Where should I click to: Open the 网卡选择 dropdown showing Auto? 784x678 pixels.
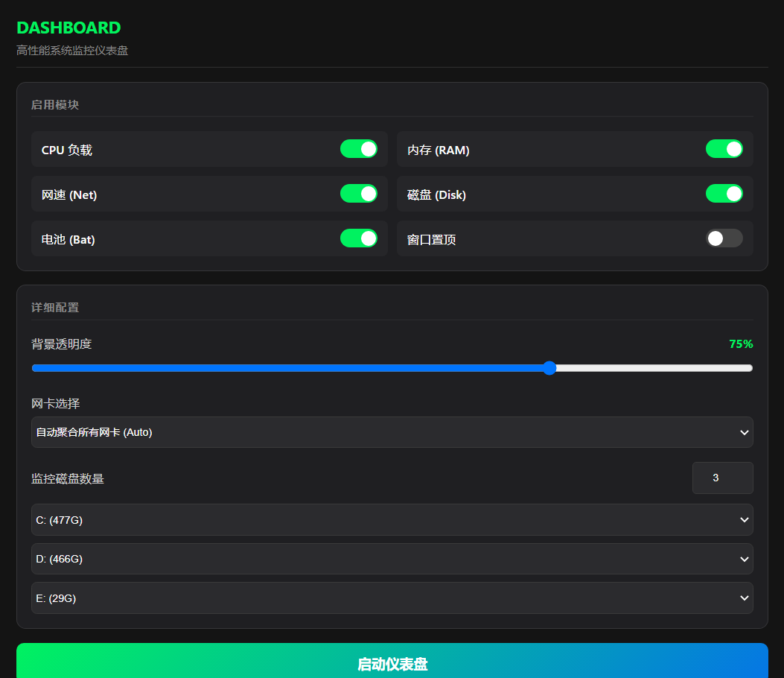(392, 432)
